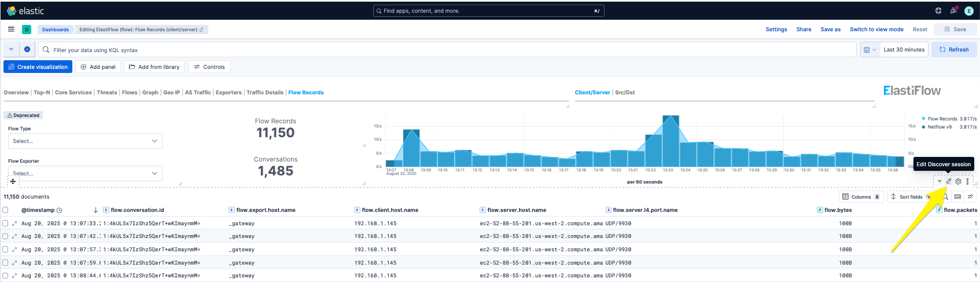Open the date quick menu calendar dropdown
Viewport: 980px width, 282px height.
[x=870, y=50]
